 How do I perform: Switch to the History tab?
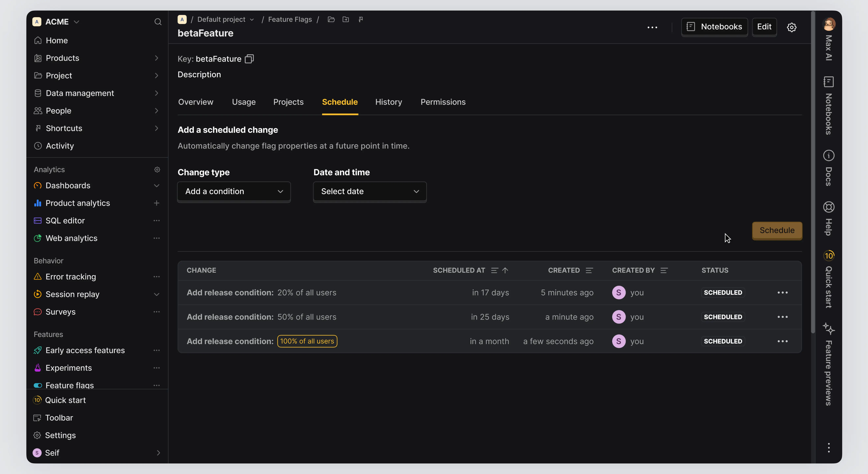pyautogui.click(x=389, y=102)
